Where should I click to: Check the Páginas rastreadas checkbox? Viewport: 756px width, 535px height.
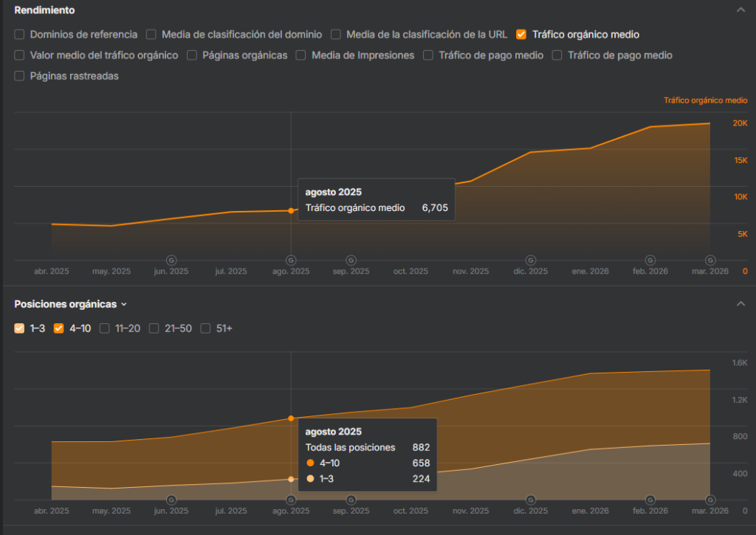(20, 75)
